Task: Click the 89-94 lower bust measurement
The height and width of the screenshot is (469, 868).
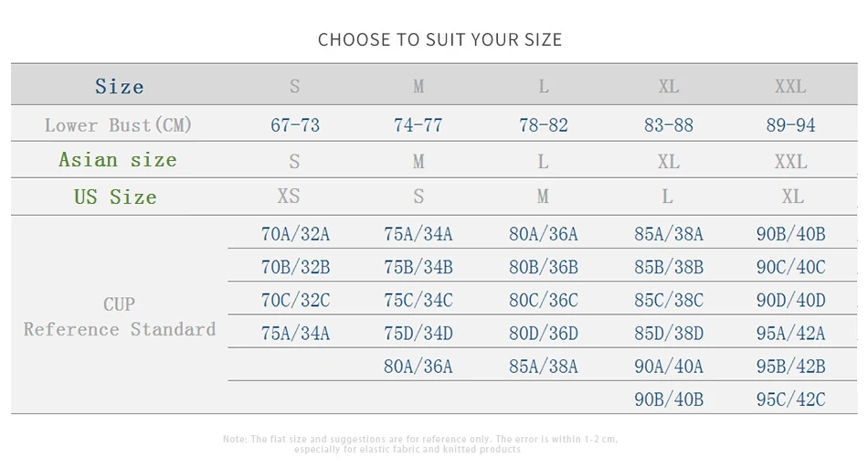Action: click(790, 125)
